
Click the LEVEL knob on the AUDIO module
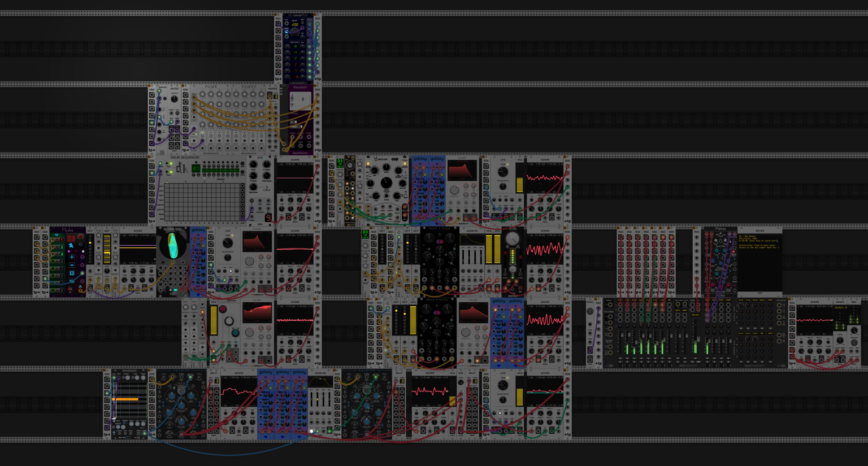pos(841,340)
